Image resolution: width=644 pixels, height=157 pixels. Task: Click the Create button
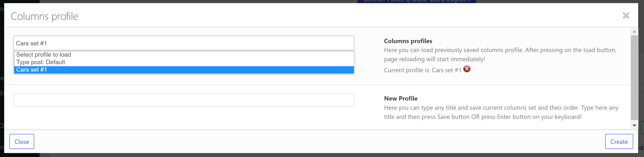pyautogui.click(x=619, y=142)
